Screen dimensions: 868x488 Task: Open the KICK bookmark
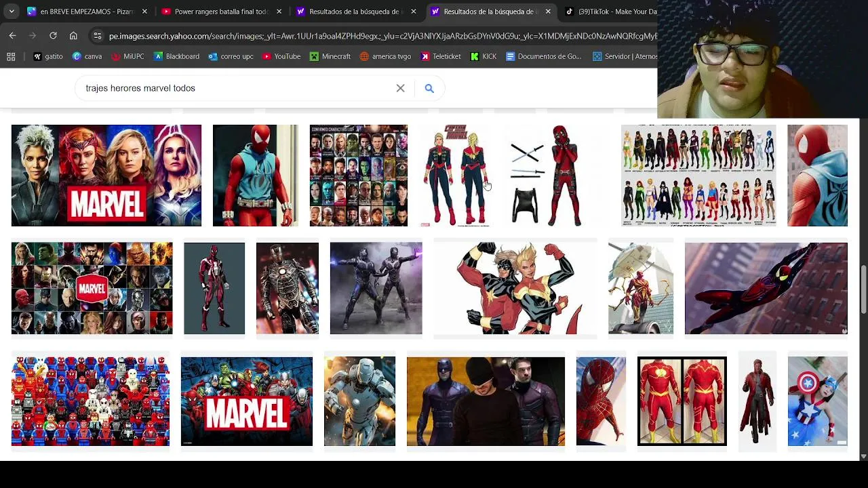[484, 56]
